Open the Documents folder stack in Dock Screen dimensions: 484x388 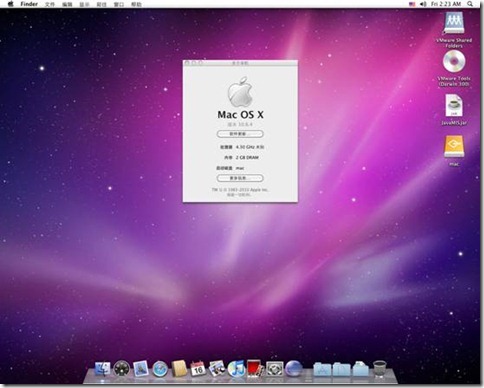click(x=341, y=369)
